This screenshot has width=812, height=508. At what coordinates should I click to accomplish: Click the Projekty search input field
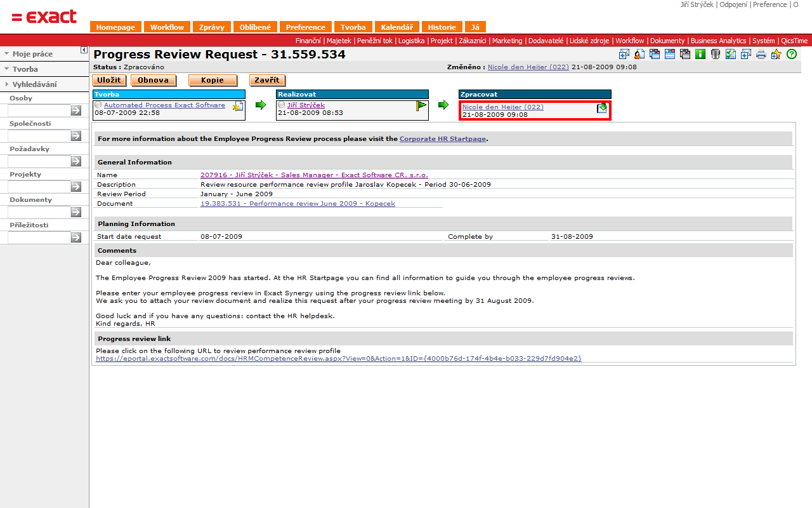(x=39, y=187)
